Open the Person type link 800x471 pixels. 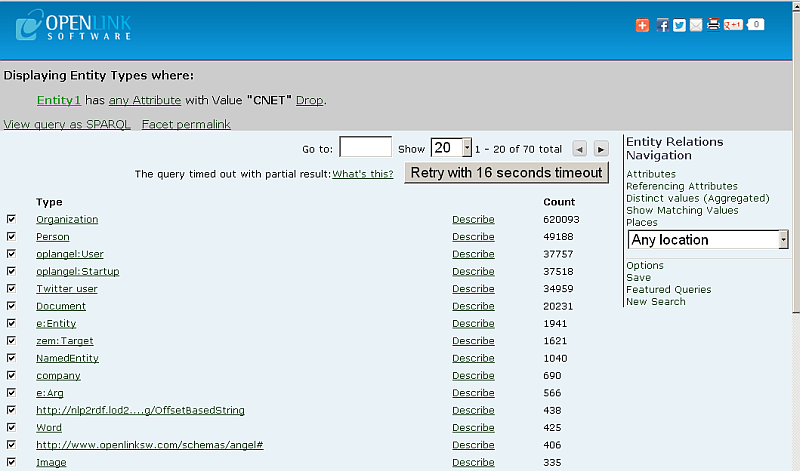(53, 237)
